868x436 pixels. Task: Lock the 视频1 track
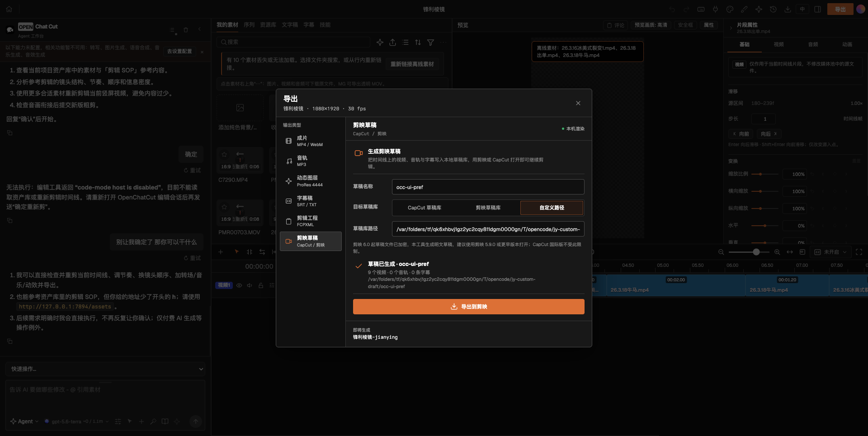(261, 285)
